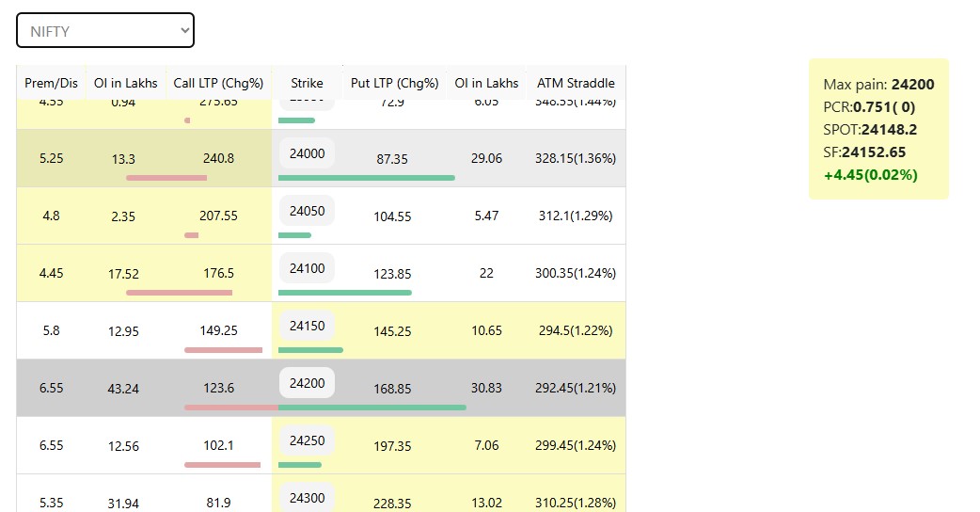Select the 24250 strike button

[307, 440]
